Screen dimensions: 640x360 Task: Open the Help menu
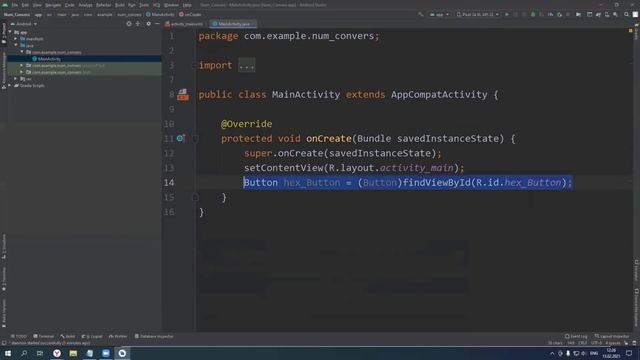pos(187,5)
